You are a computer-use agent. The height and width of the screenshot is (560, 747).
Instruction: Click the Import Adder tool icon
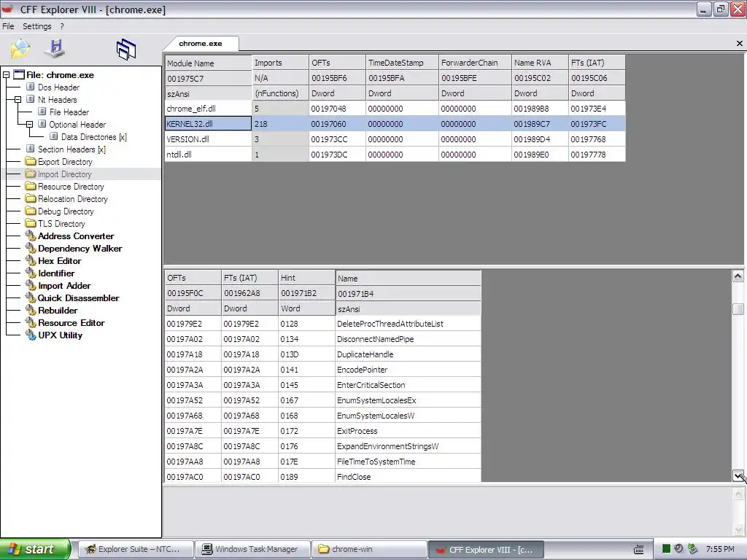31,285
